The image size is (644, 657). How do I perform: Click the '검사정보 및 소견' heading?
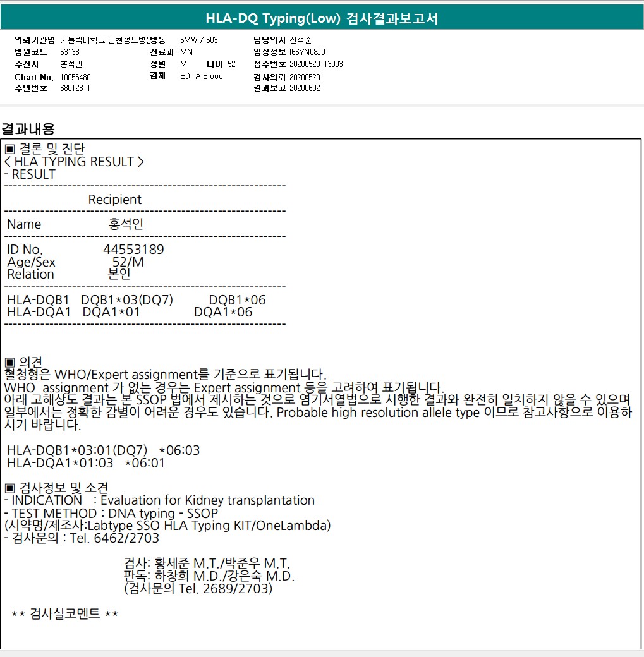tap(57, 488)
